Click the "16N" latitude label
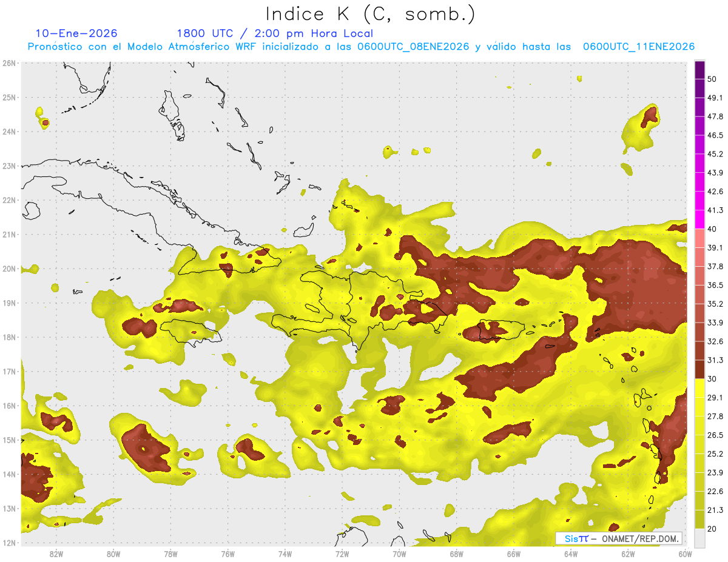The image size is (728, 562). click(9, 406)
